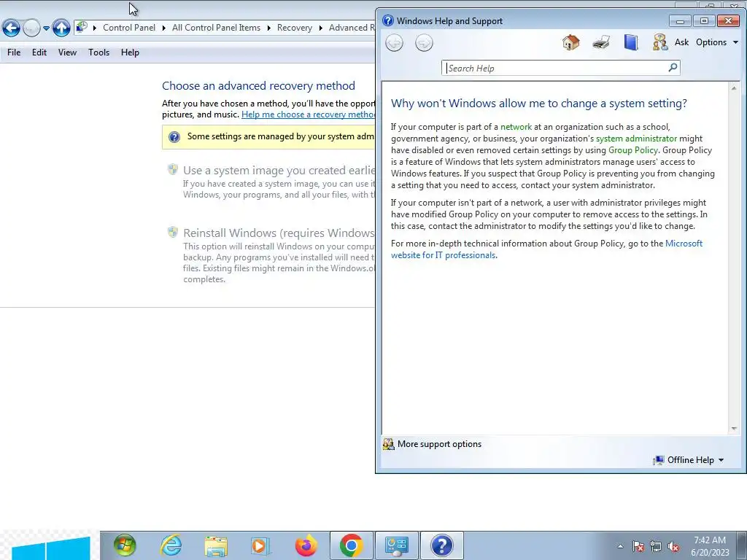
Task: Open the Tools menu
Action: click(98, 52)
